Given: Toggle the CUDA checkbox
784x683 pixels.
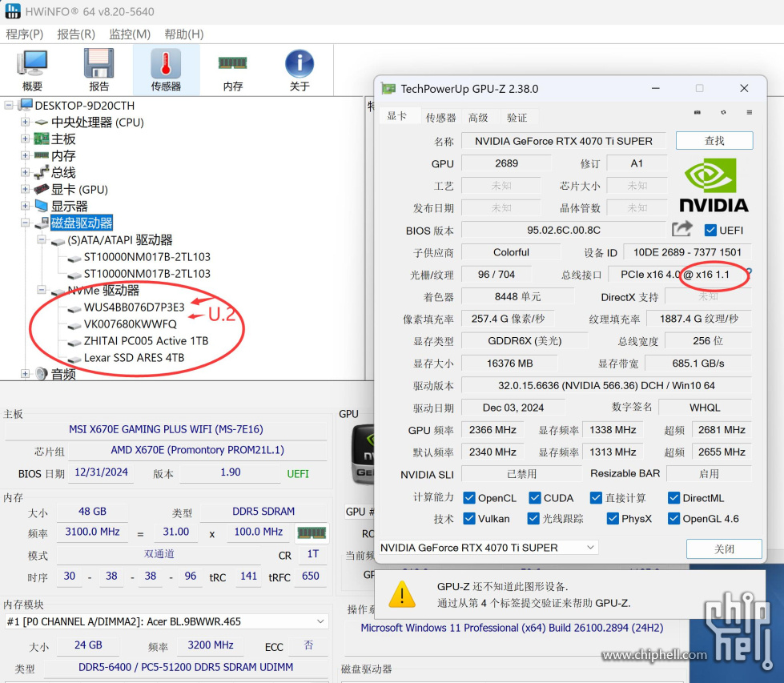Looking at the screenshot, I should [534, 497].
